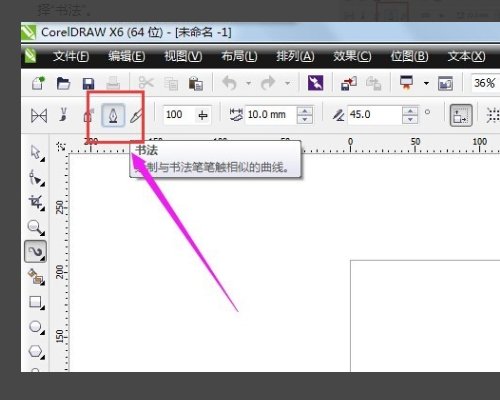Click the Copy icon
Viewport: 500px width, 400px height.
(x=171, y=83)
